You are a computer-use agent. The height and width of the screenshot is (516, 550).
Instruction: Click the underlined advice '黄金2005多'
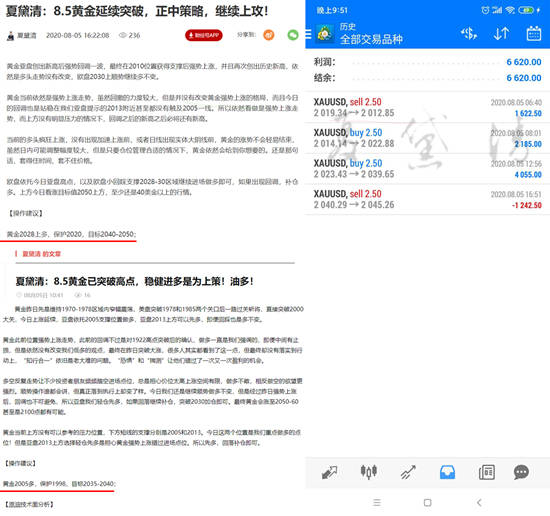(59, 484)
